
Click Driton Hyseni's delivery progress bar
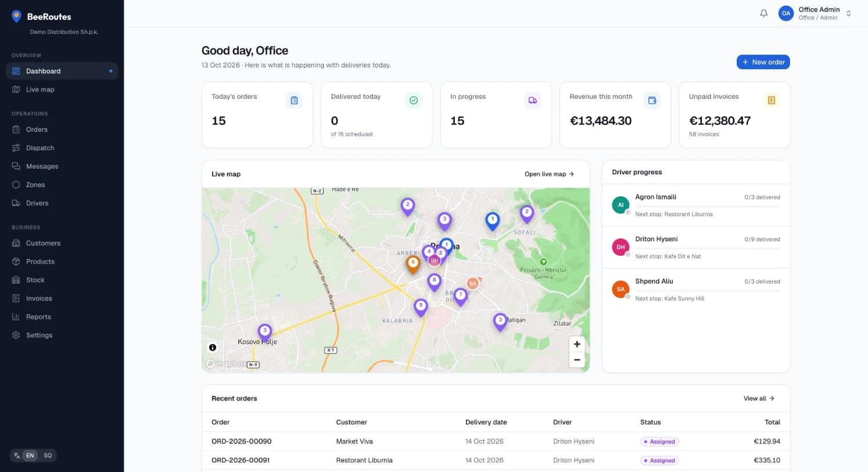pyautogui.click(x=708, y=248)
